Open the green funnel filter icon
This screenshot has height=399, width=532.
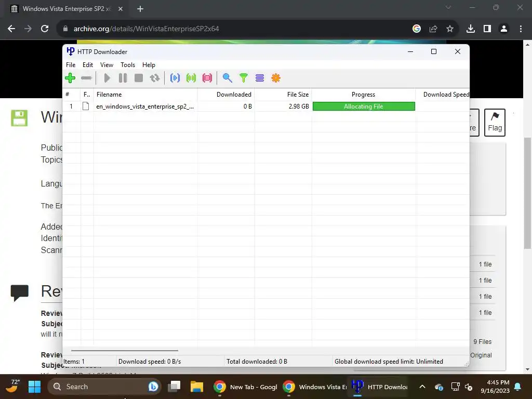click(x=244, y=78)
